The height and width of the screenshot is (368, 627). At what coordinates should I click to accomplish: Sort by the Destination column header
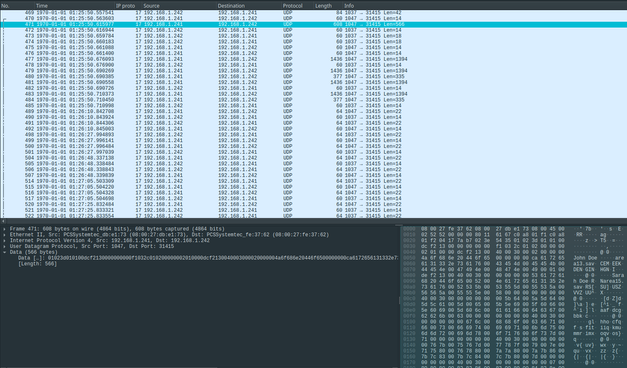(x=249, y=6)
